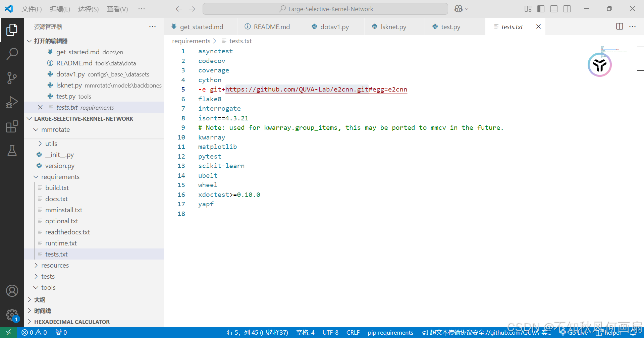Expand the utils folder
Image resolution: width=644 pixels, height=338 pixels.
94,144
